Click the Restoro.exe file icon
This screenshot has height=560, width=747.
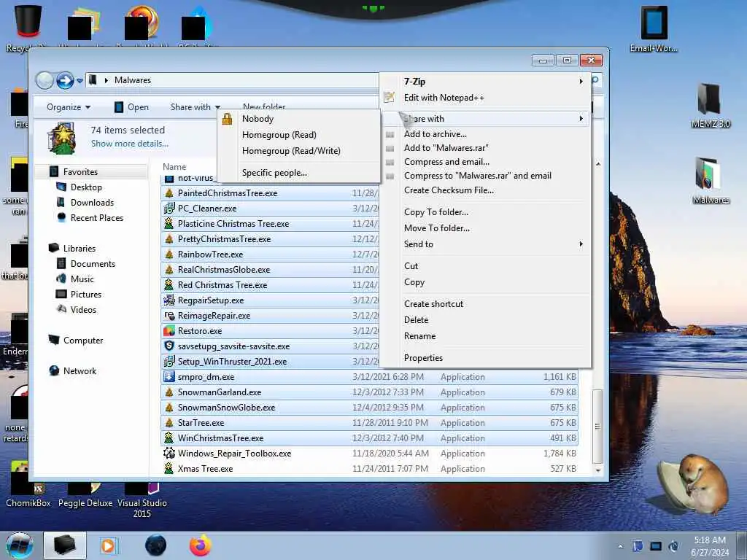point(169,330)
